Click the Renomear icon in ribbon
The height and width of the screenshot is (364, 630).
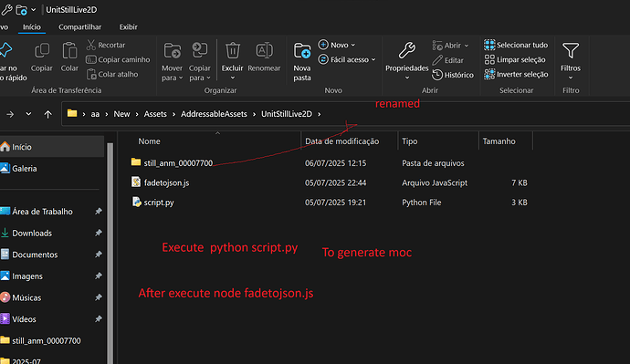click(x=264, y=51)
